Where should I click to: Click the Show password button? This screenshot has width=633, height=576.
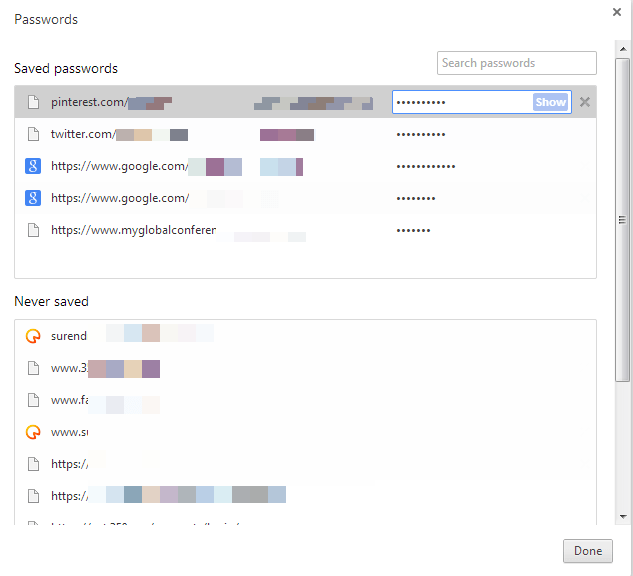point(550,102)
